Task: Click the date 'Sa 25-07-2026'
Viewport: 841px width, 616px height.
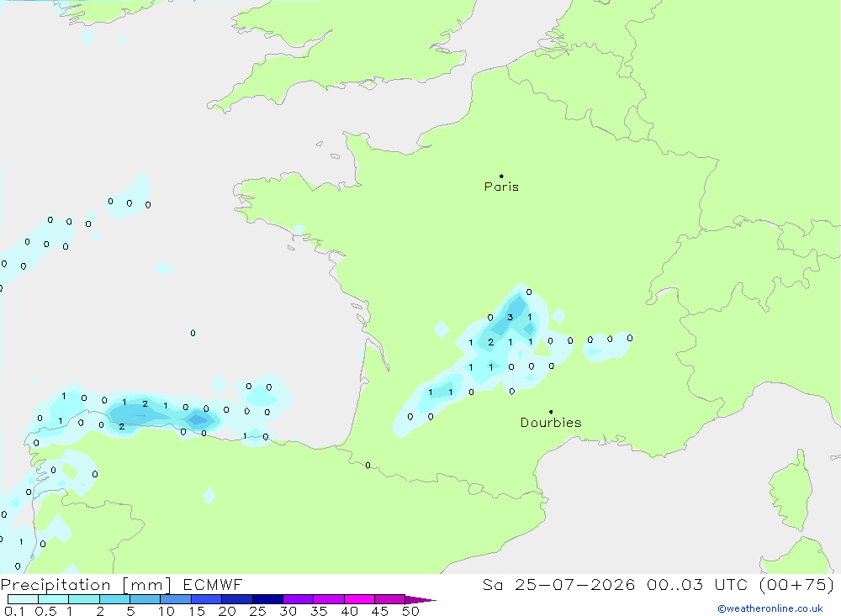Action: coord(559,584)
